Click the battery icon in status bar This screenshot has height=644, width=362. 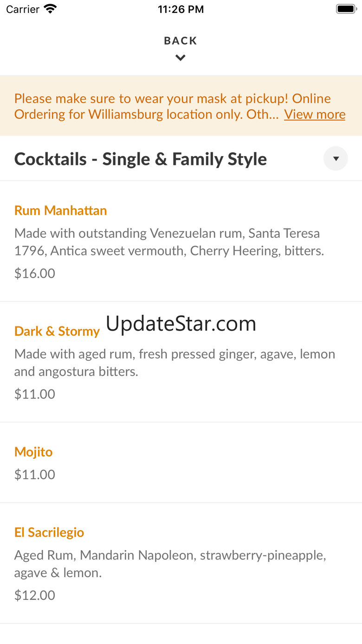coord(345,9)
